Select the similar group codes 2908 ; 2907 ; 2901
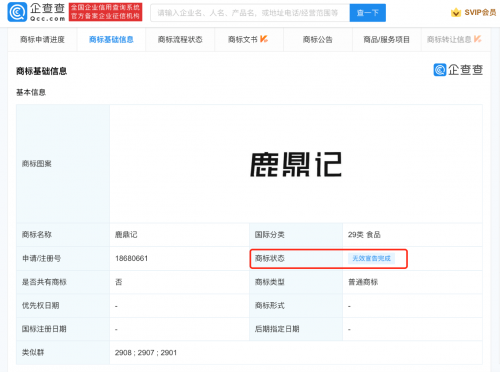This screenshot has width=500, height=372. tap(146, 353)
